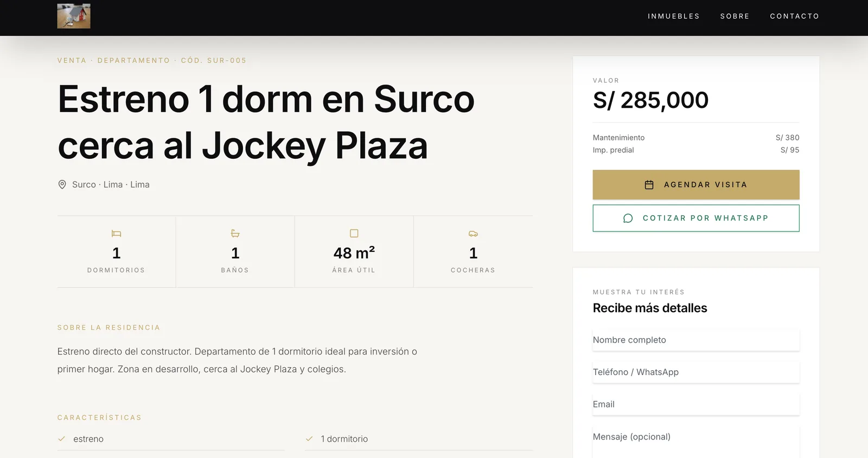Click the COCHERAS stat label
The width and height of the screenshot is (868, 458).
tap(473, 270)
